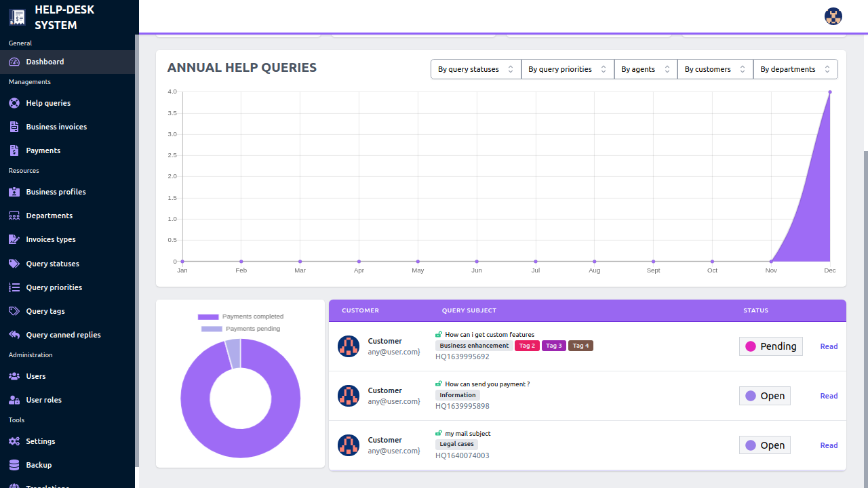The width and height of the screenshot is (868, 488).
Task: Click the December data point on chart
Action: tap(830, 92)
